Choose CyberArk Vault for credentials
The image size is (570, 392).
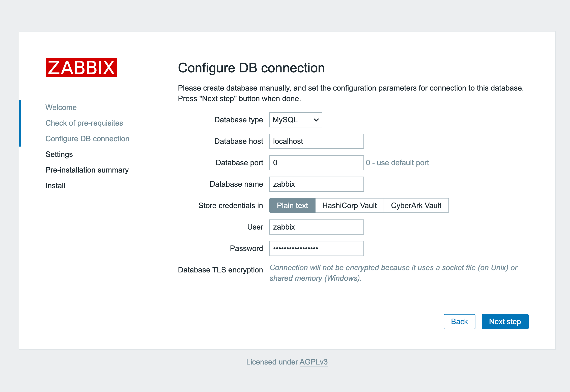coord(416,206)
